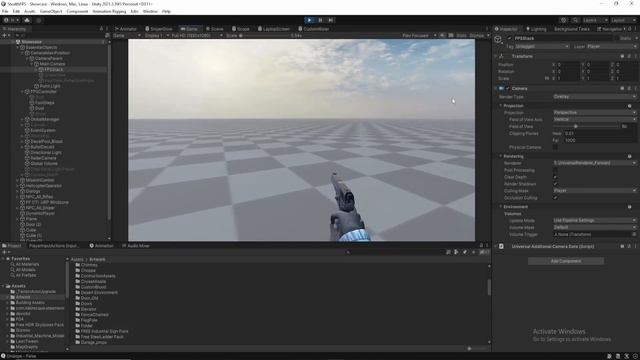Click the Pause button in toolbar
Screen dimensions: 640x360
click(320, 20)
